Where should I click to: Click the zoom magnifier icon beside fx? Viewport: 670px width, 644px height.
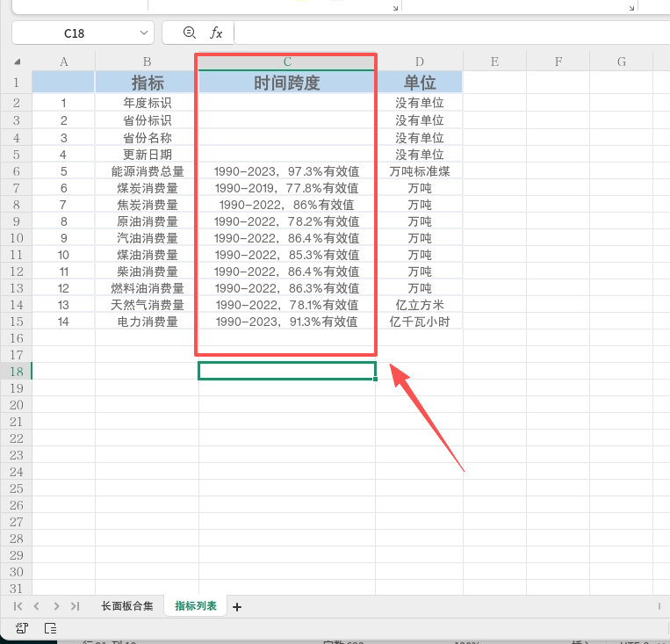(190, 33)
